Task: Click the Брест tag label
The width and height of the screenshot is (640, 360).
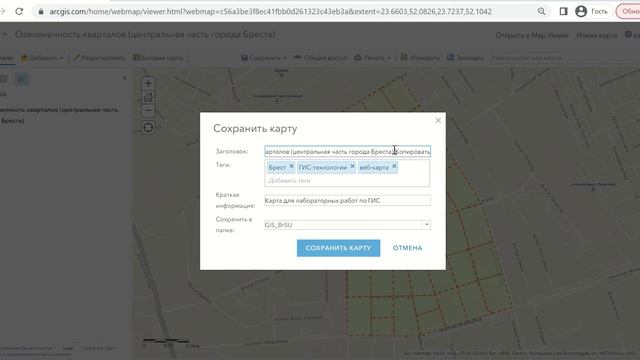Action: coord(277,167)
